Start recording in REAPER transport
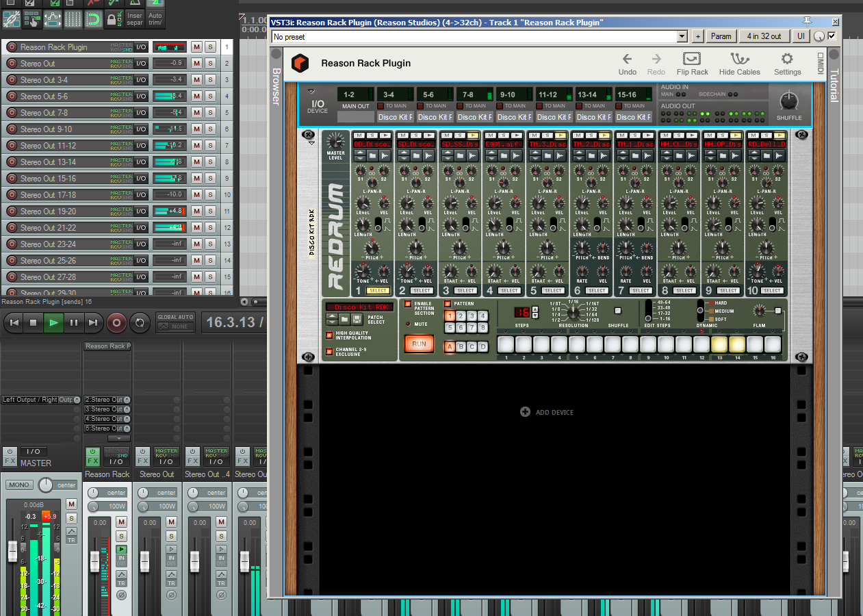The image size is (863, 616). pos(117,322)
